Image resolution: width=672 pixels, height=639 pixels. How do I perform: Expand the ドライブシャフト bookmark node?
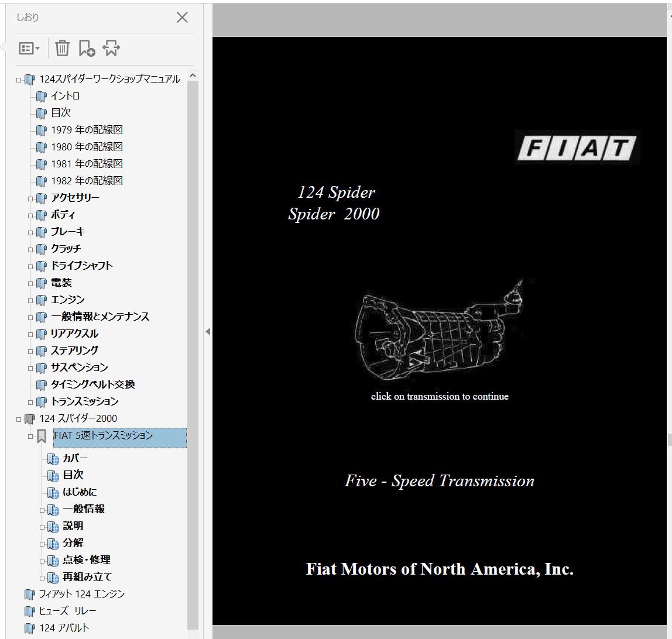[x=30, y=266]
